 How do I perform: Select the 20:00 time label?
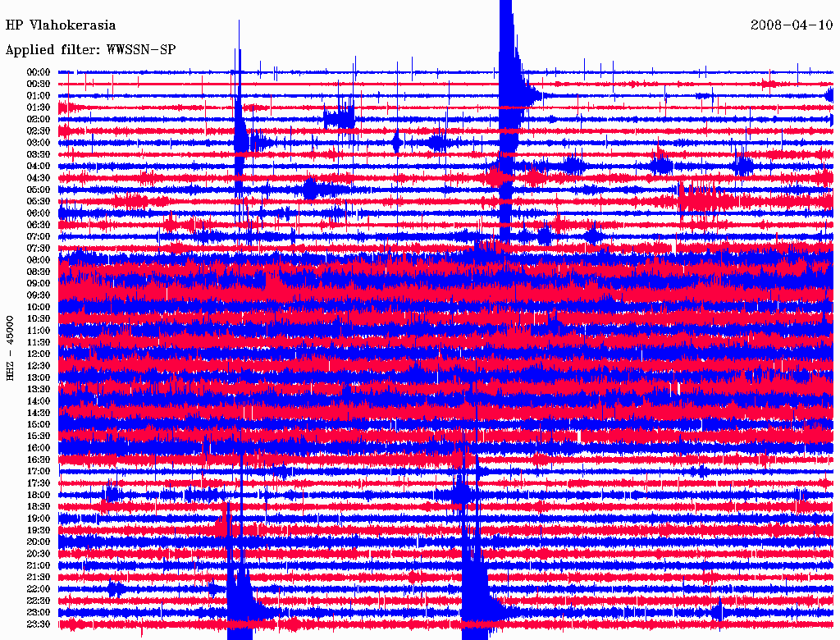[39, 542]
